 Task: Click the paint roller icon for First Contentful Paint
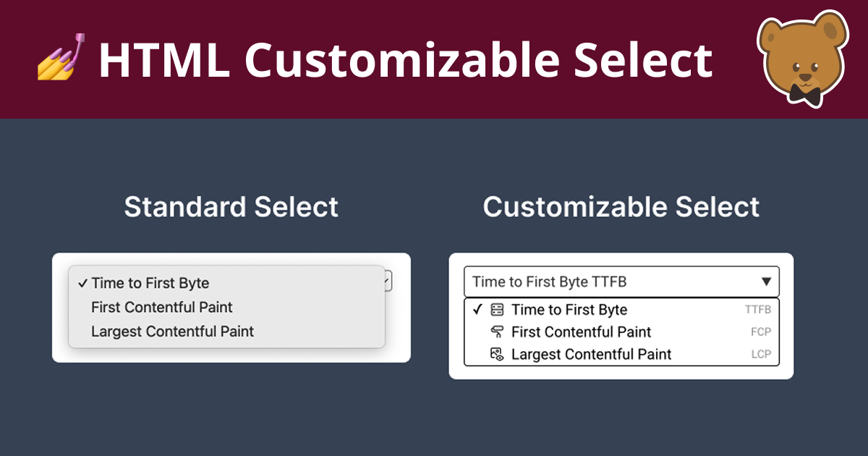[x=495, y=332]
